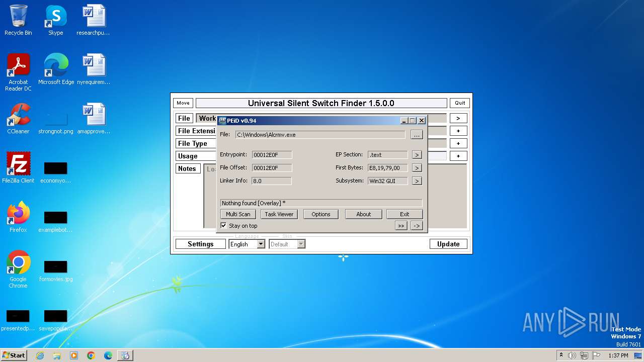Expand PEiD extra info with >> button
Screen dimensions: 644x362
click(x=401, y=226)
